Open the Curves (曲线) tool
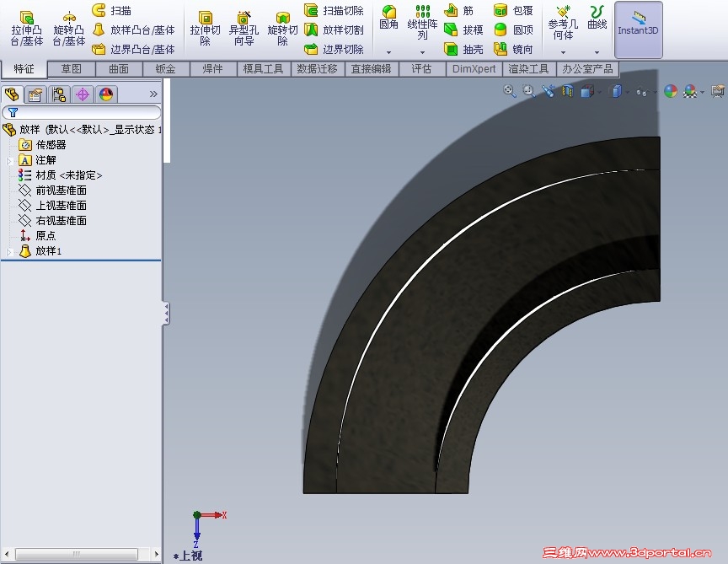The width and height of the screenshot is (728, 564). click(x=597, y=18)
